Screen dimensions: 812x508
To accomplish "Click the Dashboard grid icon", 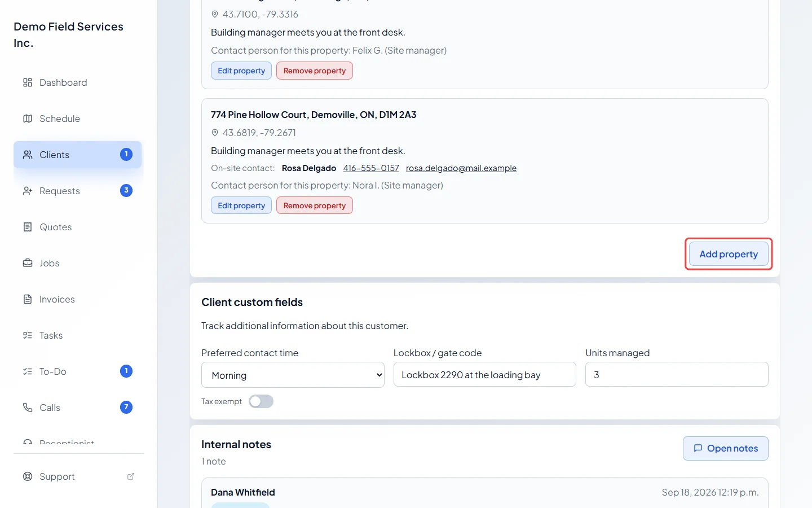I will [28, 82].
